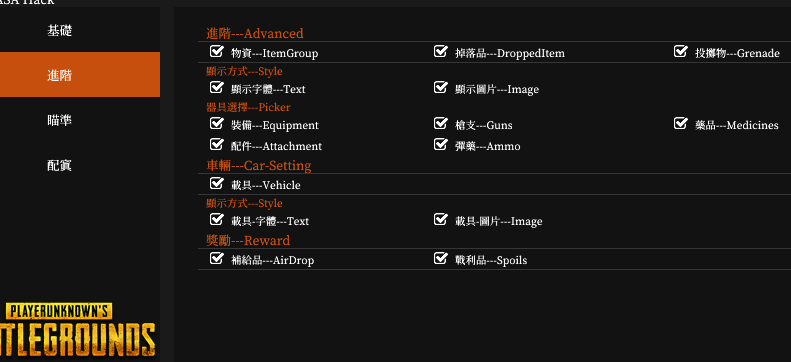The image size is (791, 362).
Task: Click the PlayerUnknown's Battlegrounds logo image
Action: (x=78, y=330)
